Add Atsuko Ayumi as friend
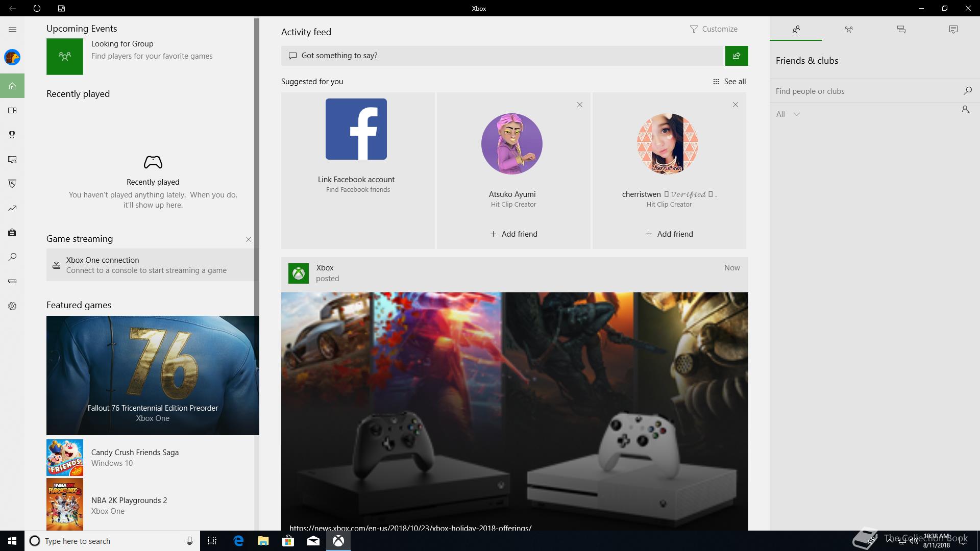 point(513,234)
